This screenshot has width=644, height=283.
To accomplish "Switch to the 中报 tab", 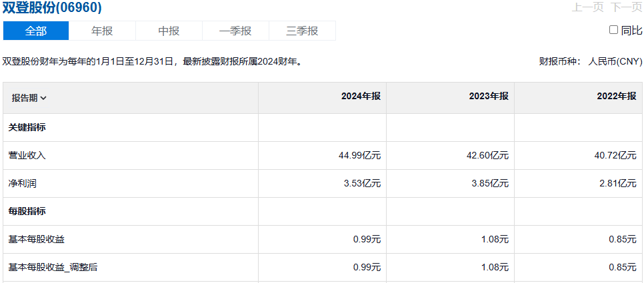I will pos(169,31).
